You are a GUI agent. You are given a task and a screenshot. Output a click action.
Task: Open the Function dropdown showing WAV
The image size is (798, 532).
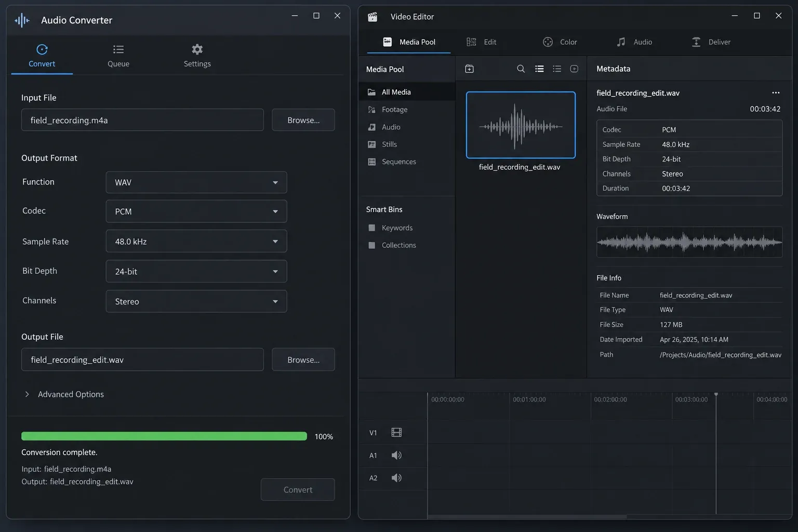tap(196, 182)
